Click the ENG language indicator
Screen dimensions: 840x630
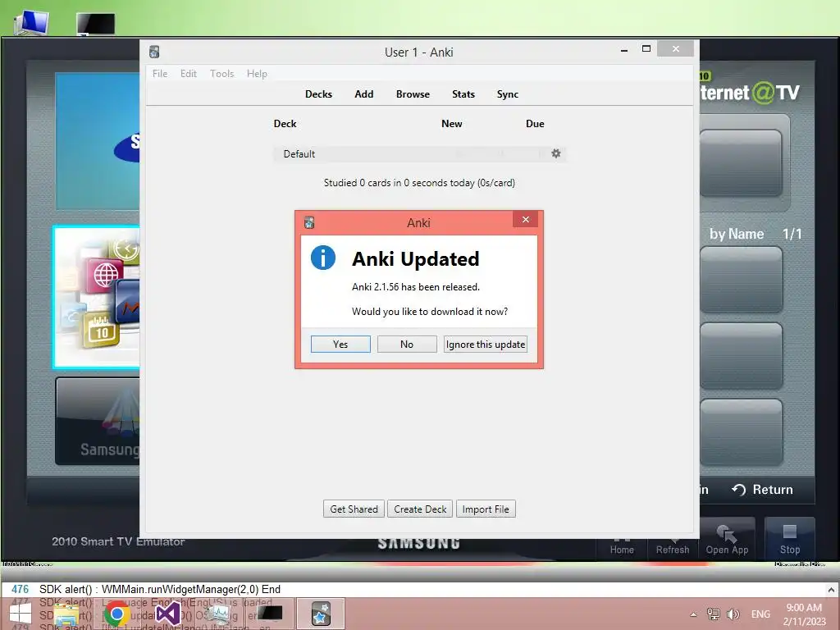(x=760, y=614)
